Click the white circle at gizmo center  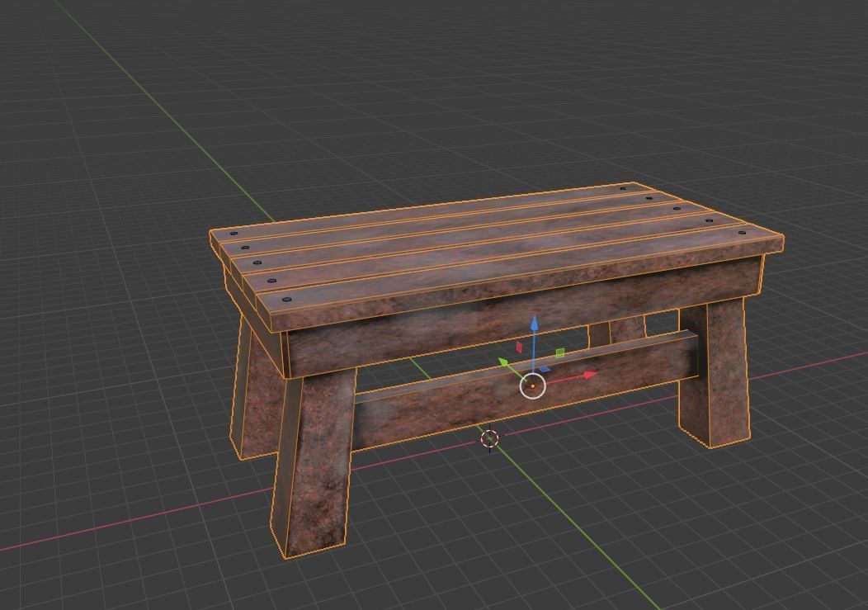click(533, 385)
